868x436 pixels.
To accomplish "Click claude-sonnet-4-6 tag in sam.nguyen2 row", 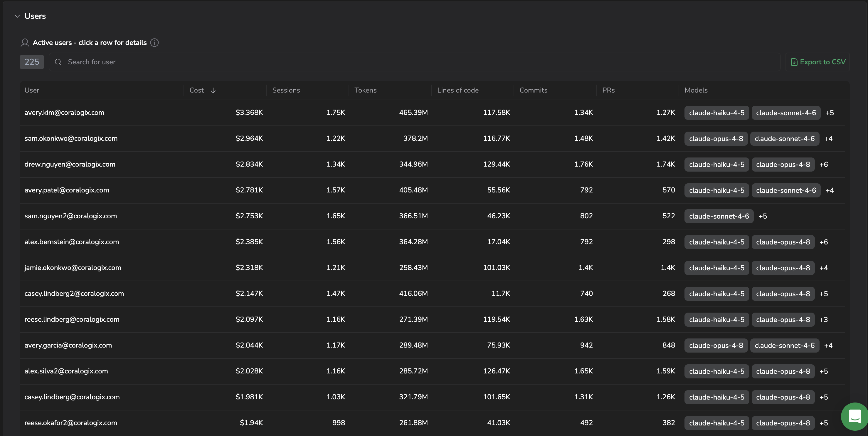I will tap(719, 216).
